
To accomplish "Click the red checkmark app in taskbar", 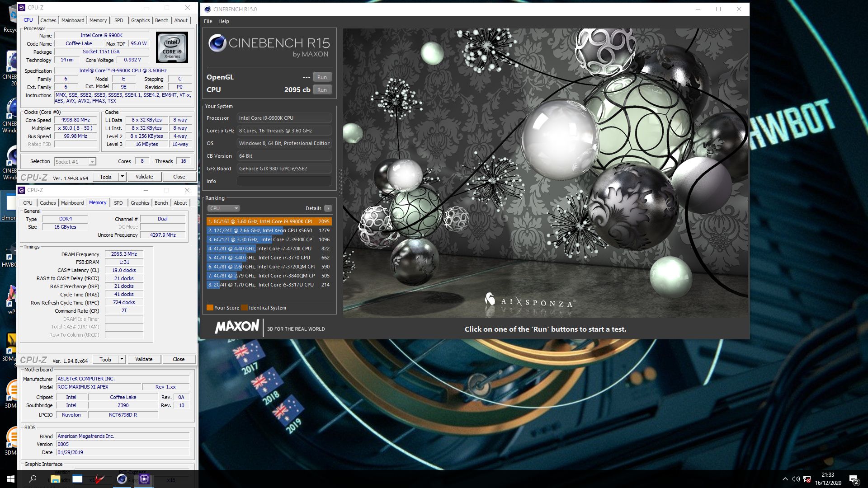I will point(99,479).
